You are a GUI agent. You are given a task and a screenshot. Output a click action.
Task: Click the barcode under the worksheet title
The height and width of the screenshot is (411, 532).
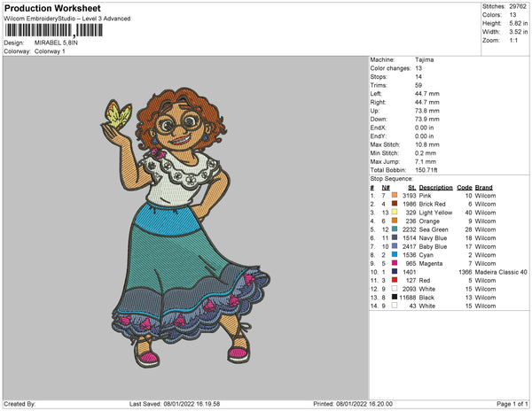[x=53, y=30]
